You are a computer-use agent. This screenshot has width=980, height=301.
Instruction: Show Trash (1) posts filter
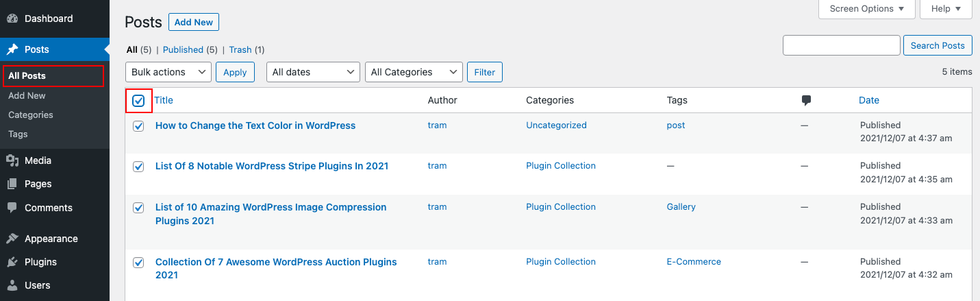[247, 49]
